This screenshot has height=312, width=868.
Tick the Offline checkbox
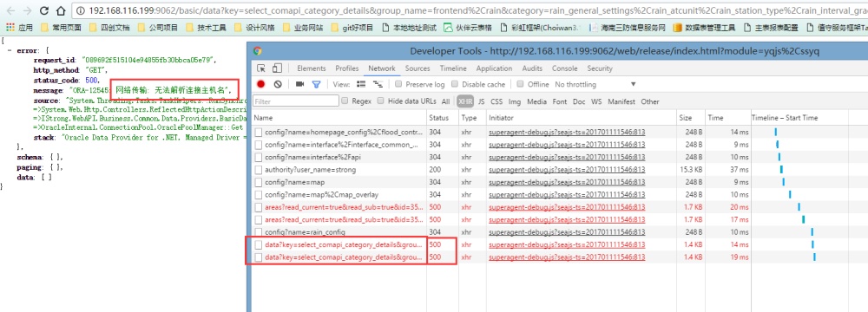pos(520,84)
